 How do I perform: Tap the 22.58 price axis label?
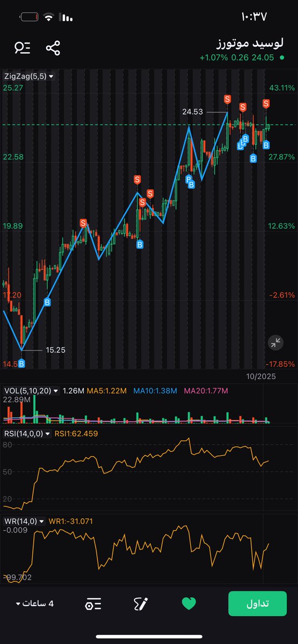coord(12,157)
